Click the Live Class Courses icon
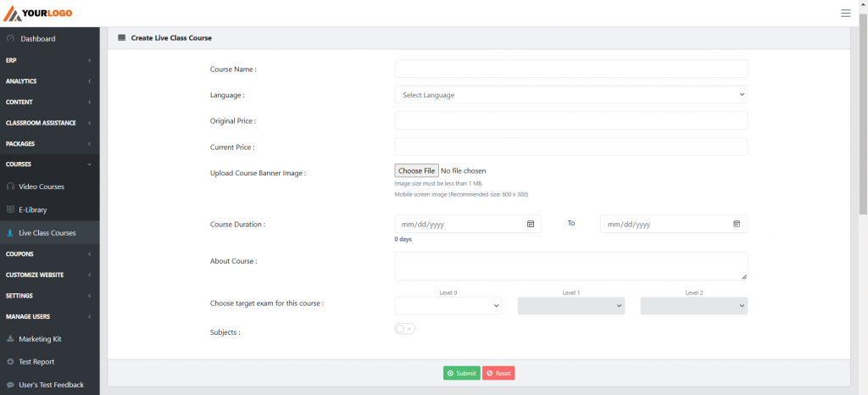This screenshot has height=395, width=868. 10,233
